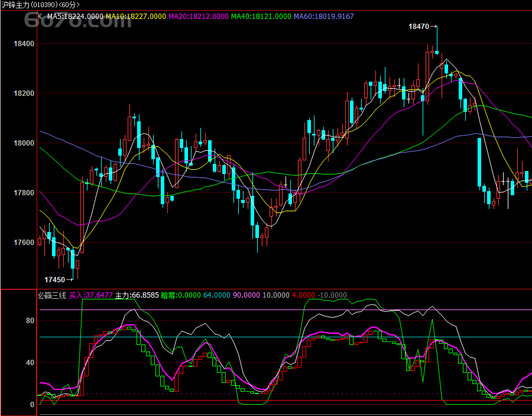This screenshot has height=416, width=532.
Task: Click the 40 level on indicator axis
Action: (30, 363)
